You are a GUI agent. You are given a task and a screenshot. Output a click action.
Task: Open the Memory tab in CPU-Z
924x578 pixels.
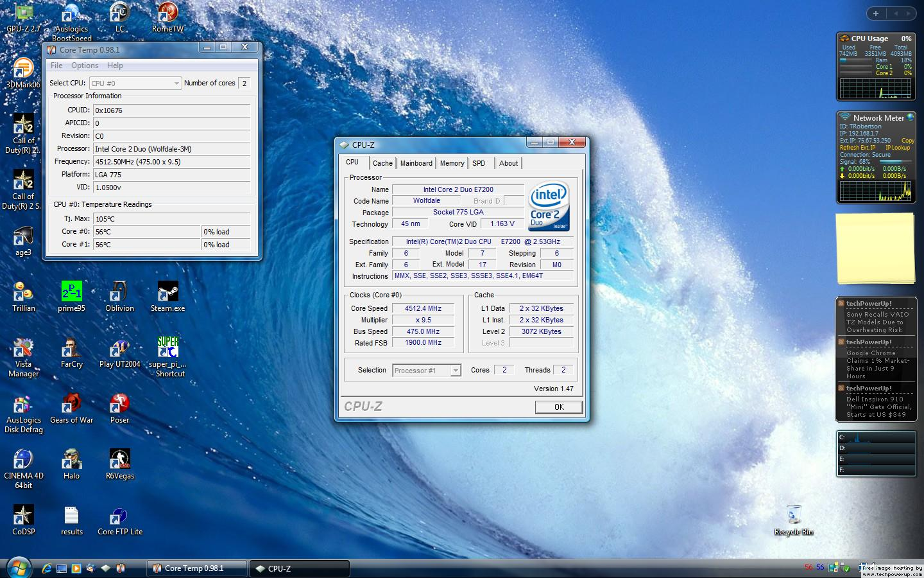pyautogui.click(x=452, y=163)
